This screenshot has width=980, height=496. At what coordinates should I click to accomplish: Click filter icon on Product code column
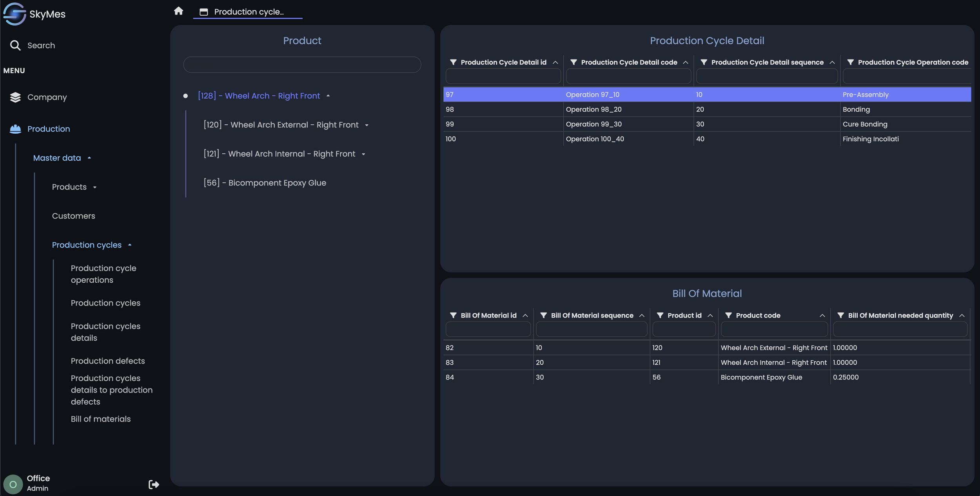728,316
